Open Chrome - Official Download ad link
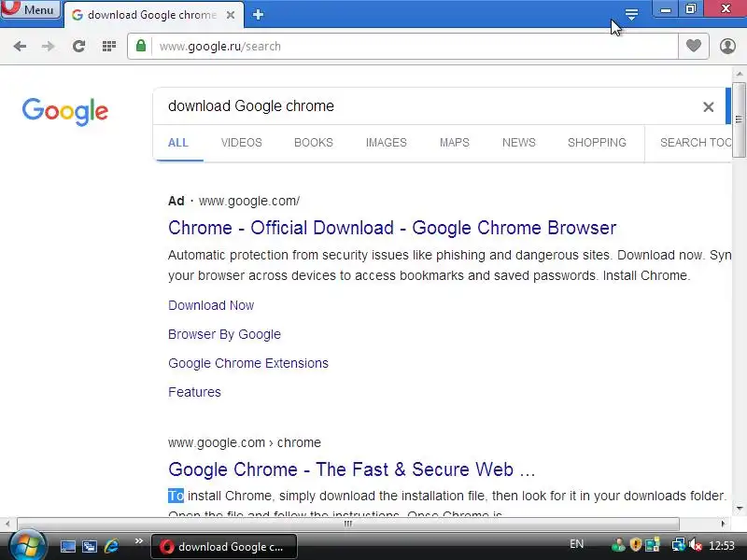The image size is (747, 560). [392, 228]
